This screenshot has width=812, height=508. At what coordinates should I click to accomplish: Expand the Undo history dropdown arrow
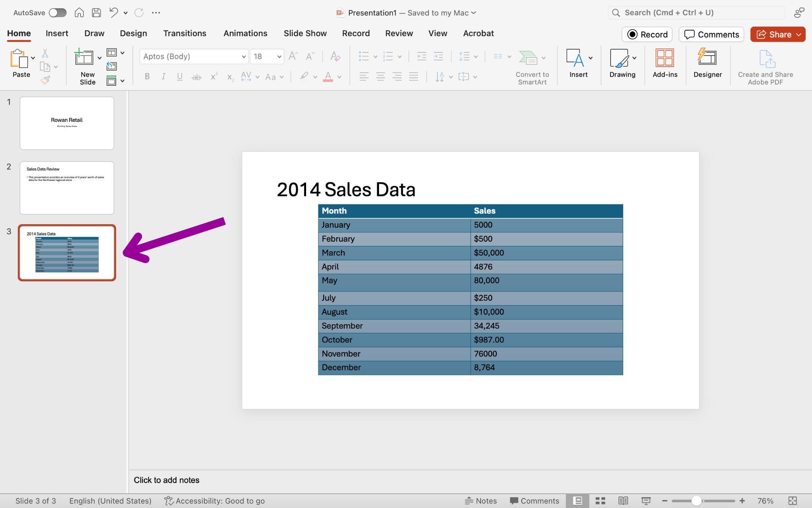[126, 13]
